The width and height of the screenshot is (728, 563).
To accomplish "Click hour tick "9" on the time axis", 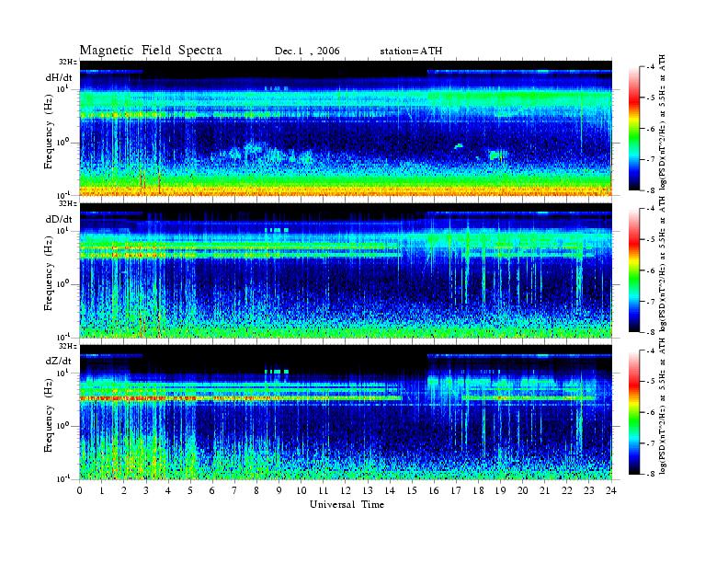I will (x=279, y=490).
